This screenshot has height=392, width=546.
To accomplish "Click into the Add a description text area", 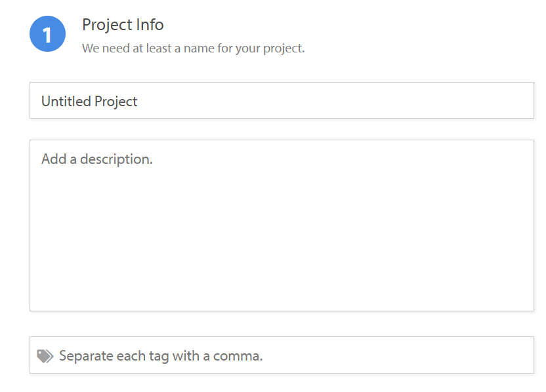I will [x=282, y=225].
